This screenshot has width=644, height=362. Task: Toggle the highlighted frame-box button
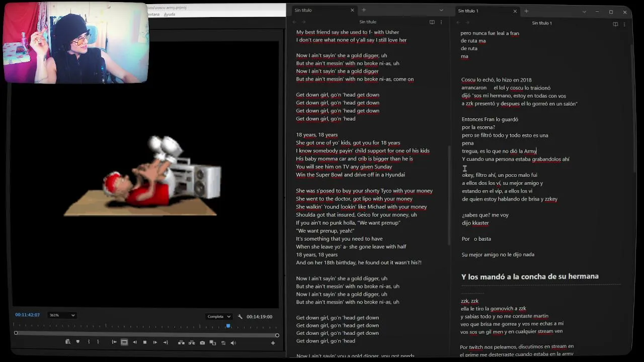(124, 342)
